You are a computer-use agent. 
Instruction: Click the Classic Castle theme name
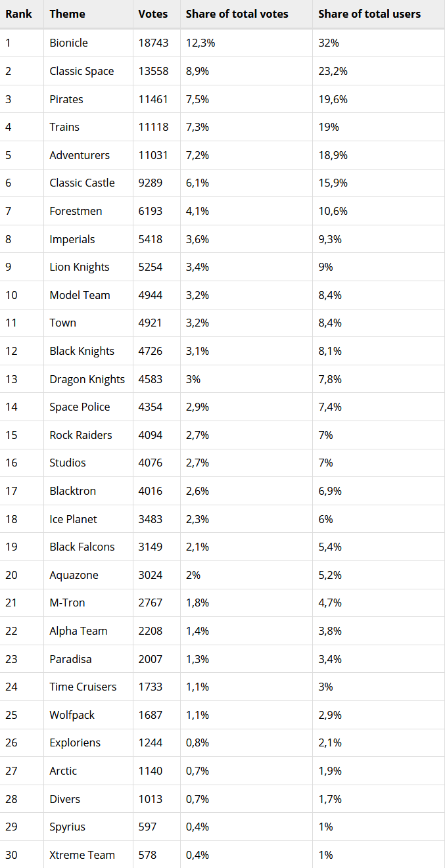point(82,183)
